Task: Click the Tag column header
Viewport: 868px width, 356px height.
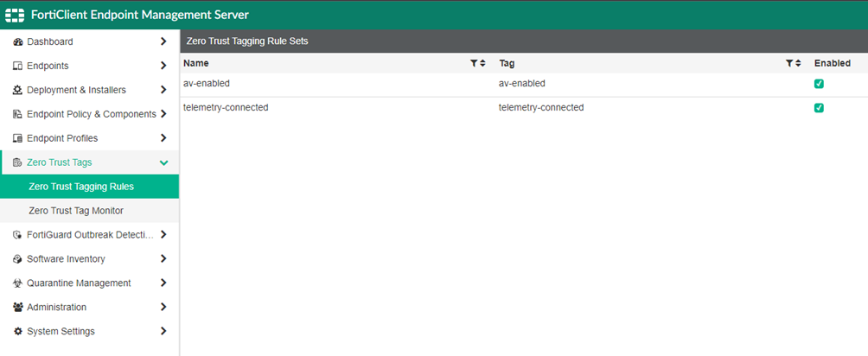Action: click(507, 63)
